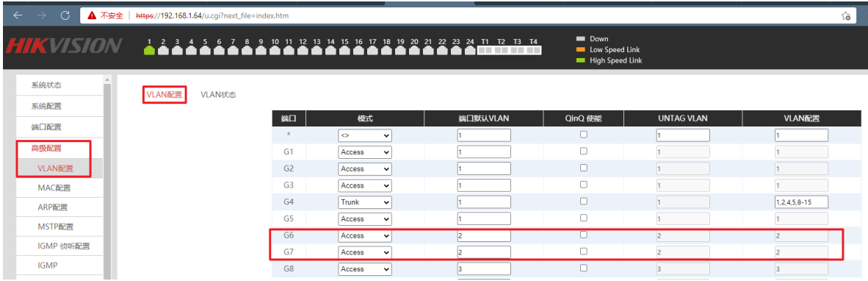Edit default VLAN field for G6

point(484,235)
